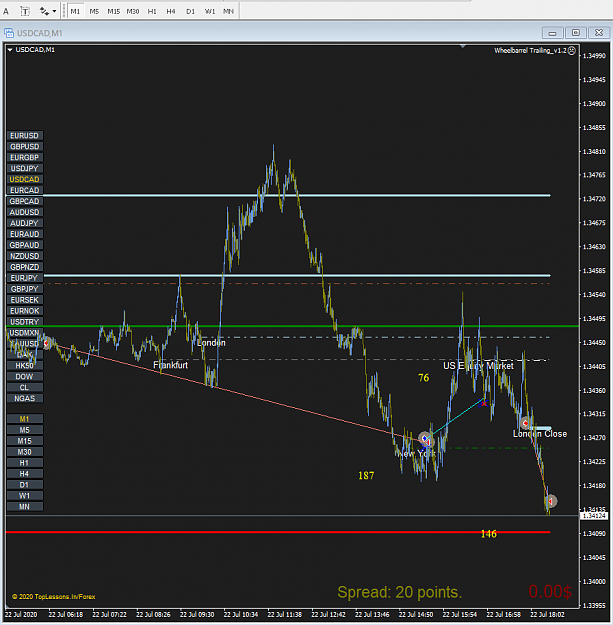Click the D1 button in chart side panel
Viewport: 613px width, 625px height.
click(25, 485)
